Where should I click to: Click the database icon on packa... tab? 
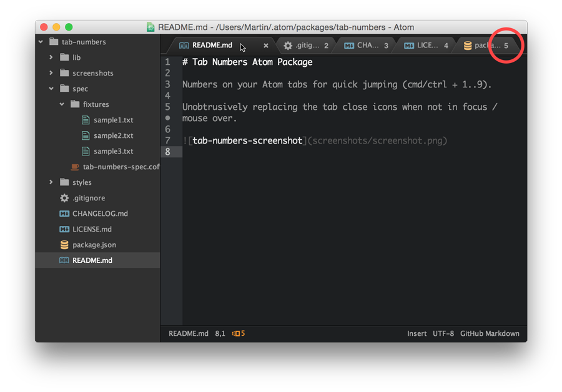click(x=467, y=46)
